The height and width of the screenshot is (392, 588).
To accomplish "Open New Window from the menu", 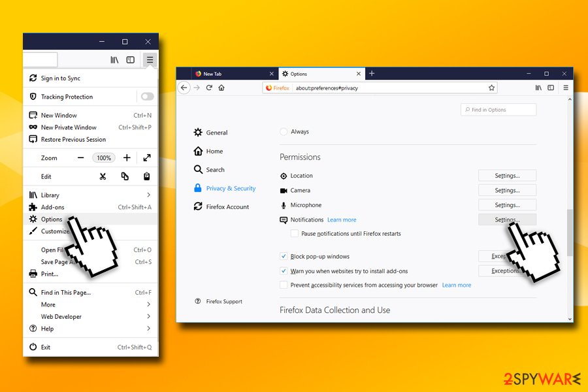I will pos(90,115).
